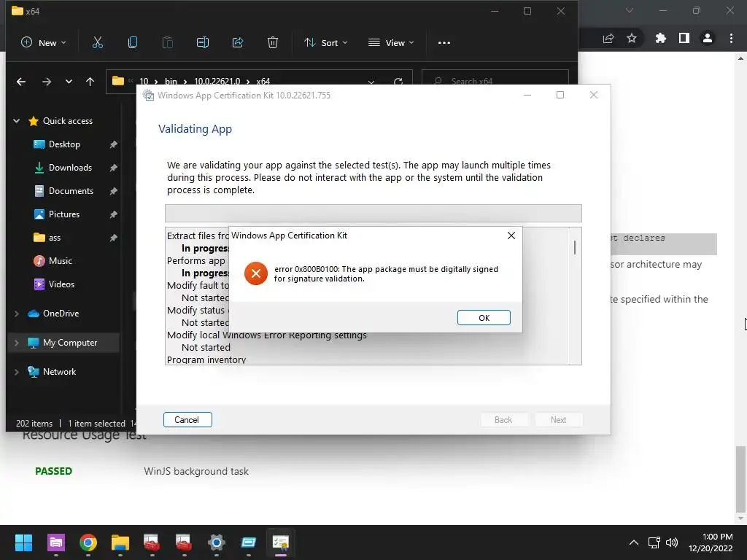Select Pictures in the navigation pane
This screenshot has width=747, height=560.
[x=64, y=214]
